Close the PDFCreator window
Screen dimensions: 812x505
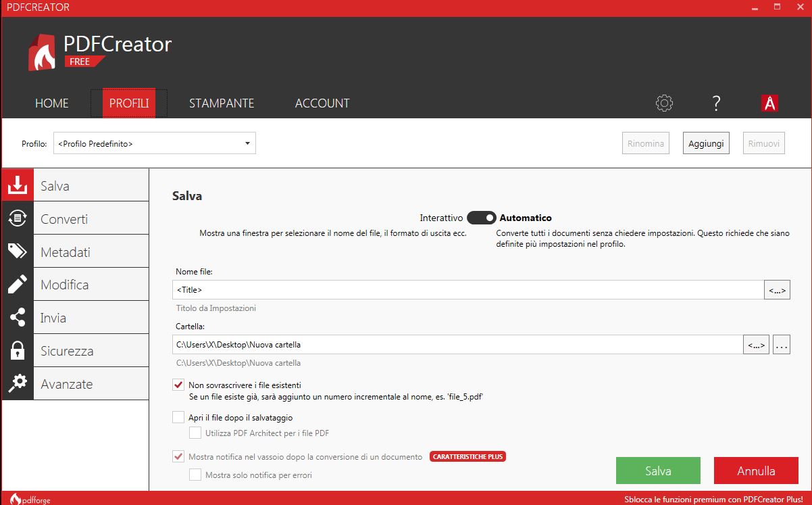click(x=801, y=7)
